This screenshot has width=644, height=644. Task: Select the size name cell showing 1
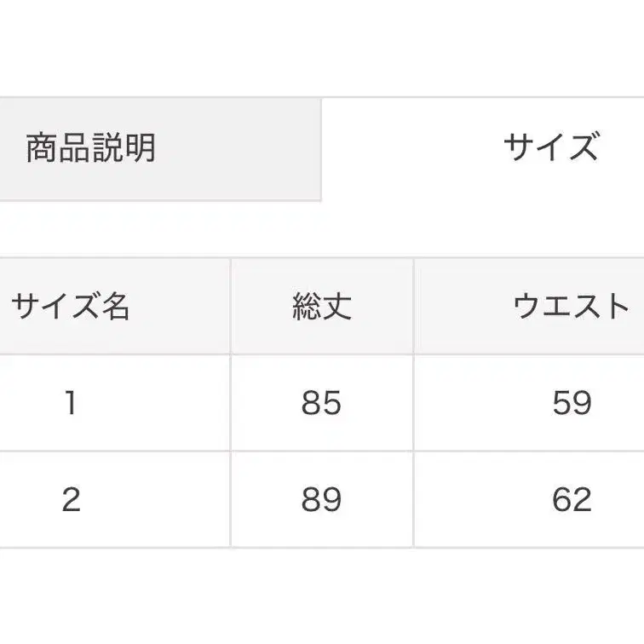pos(72,403)
